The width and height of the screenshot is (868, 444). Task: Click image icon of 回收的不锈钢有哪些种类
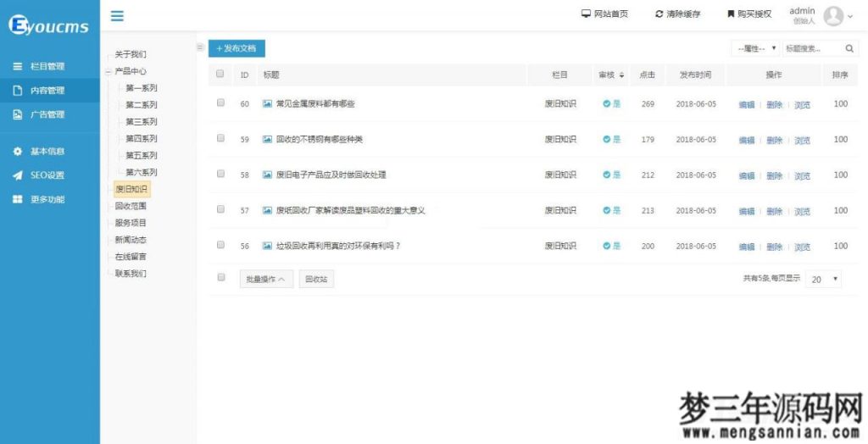(267, 140)
